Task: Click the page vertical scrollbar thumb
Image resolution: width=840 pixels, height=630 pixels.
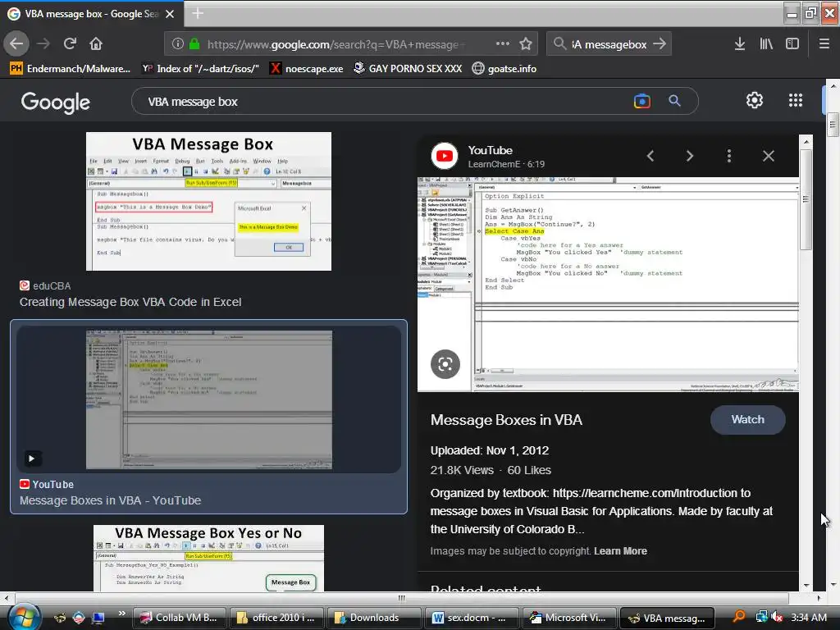Action: [x=832, y=126]
